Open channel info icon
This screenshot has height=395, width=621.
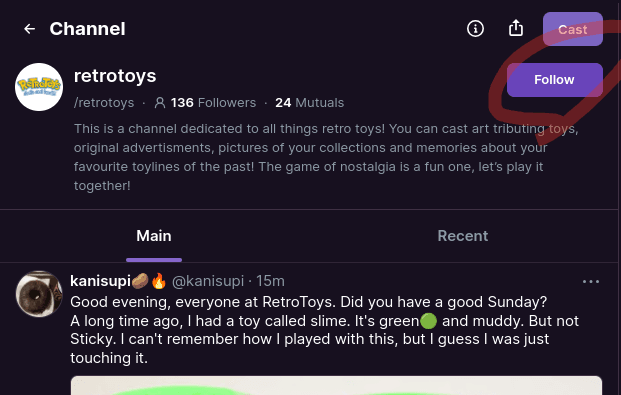coord(475,29)
